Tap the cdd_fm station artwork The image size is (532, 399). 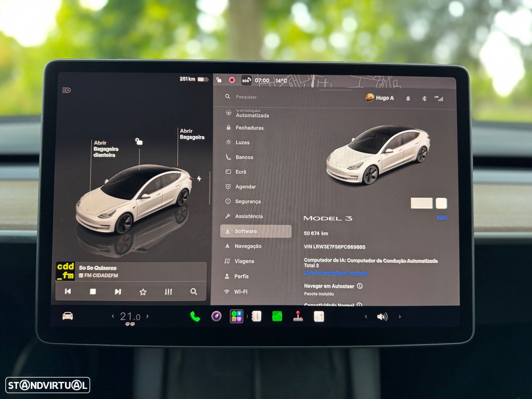pos(65,271)
